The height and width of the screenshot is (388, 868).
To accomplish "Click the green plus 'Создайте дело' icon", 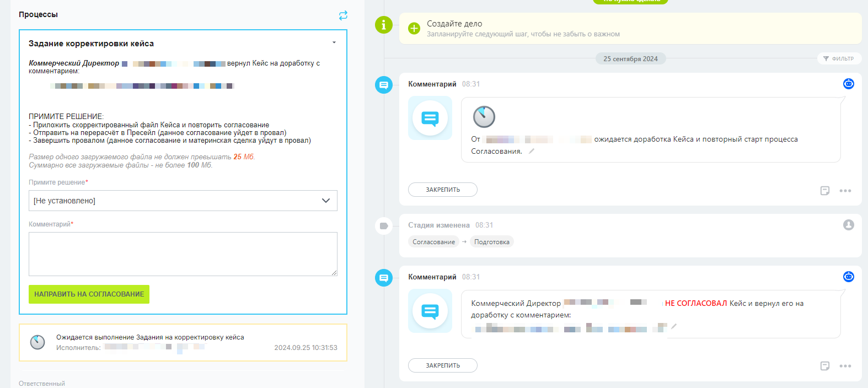I will tap(414, 28).
